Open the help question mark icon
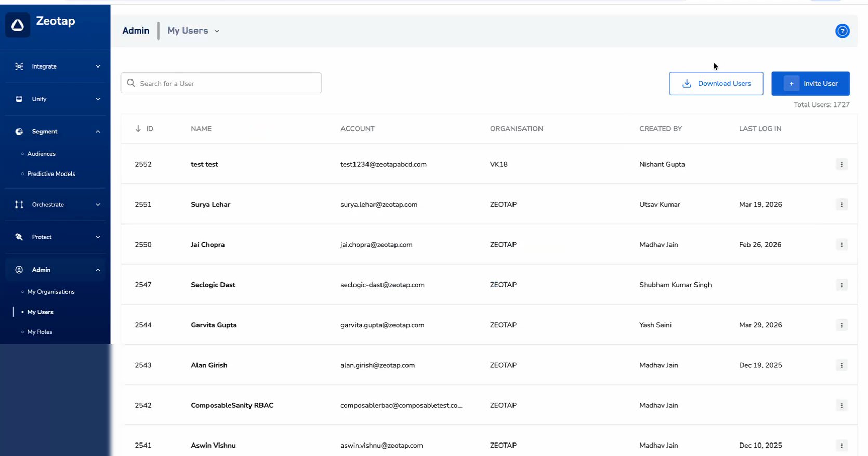This screenshot has width=868, height=456. click(x=842, y=31)
